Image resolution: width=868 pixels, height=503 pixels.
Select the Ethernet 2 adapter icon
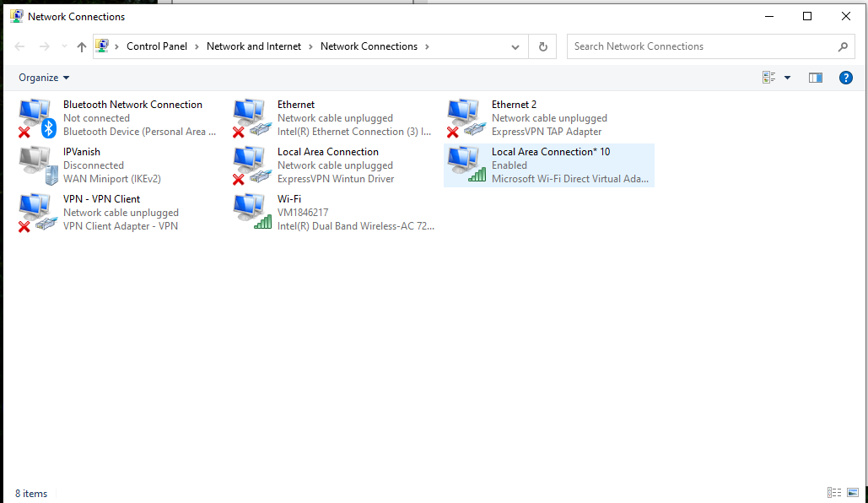pos(466,118)
